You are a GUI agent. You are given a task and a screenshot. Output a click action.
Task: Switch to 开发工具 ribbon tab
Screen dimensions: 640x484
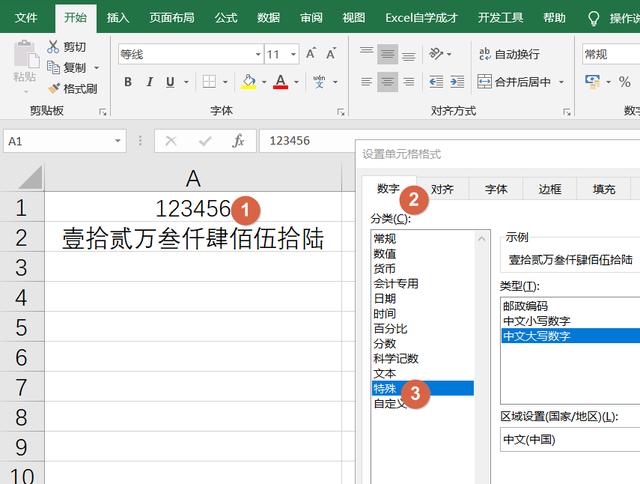(x=500, y=18)
